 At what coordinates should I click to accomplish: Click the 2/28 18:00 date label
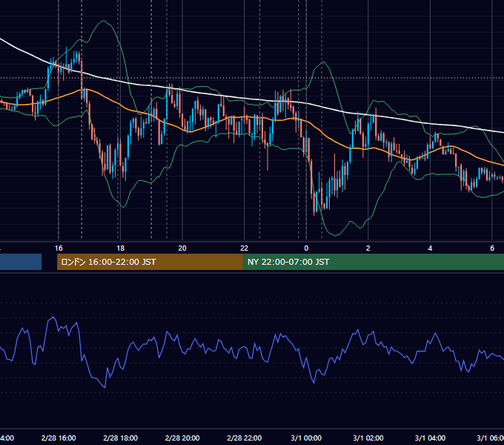(x=120, y=438)
